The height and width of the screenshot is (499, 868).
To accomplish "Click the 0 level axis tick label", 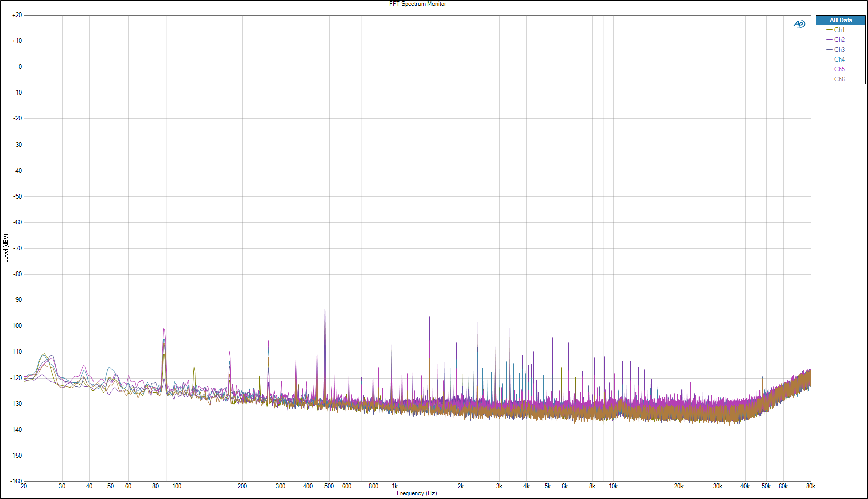I will pos(20,67).
